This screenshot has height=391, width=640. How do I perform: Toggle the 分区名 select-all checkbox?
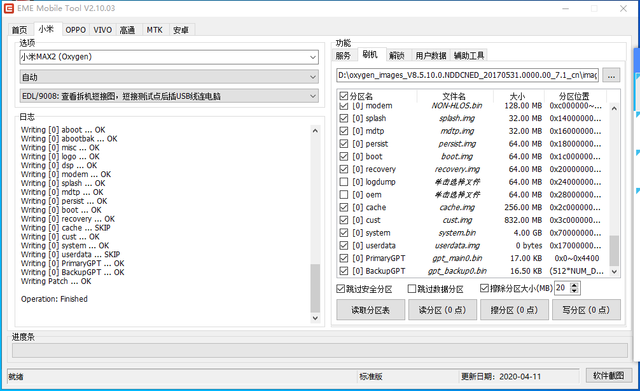click(344, 96)
